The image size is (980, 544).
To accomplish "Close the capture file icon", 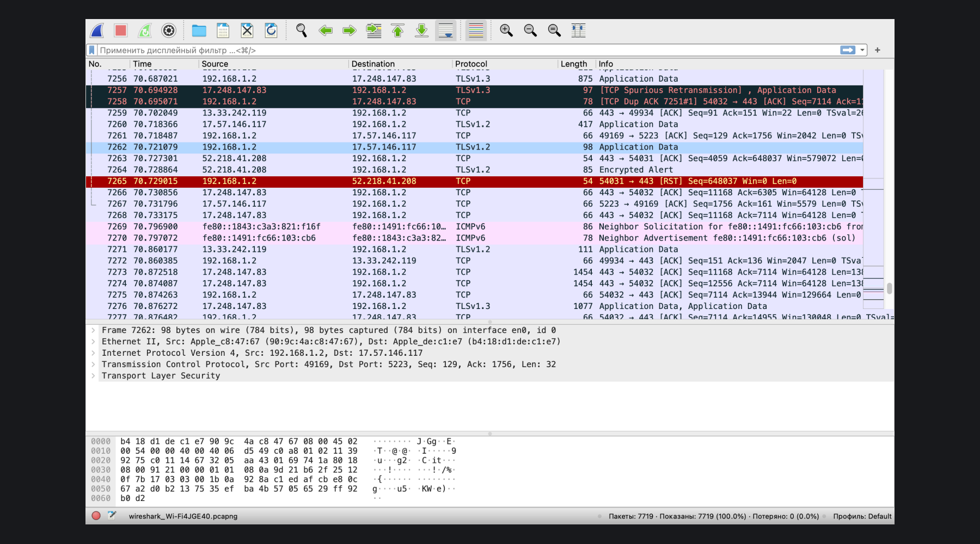I will [247, 30].
